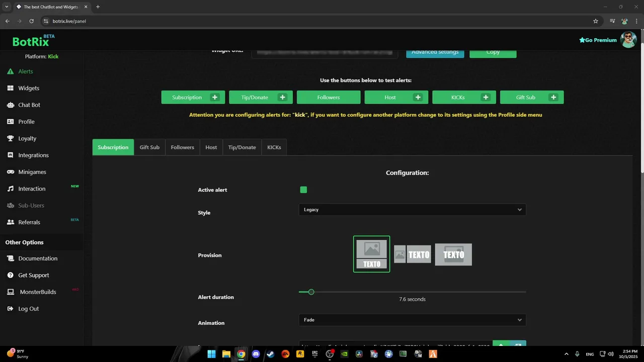
Task: Bookmark this page with the star icon
Action: pos(596,21)
